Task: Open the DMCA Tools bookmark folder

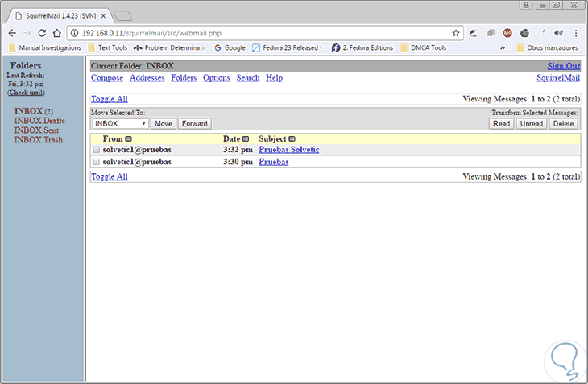Action: pyautogui.click(x=424, y=48)
